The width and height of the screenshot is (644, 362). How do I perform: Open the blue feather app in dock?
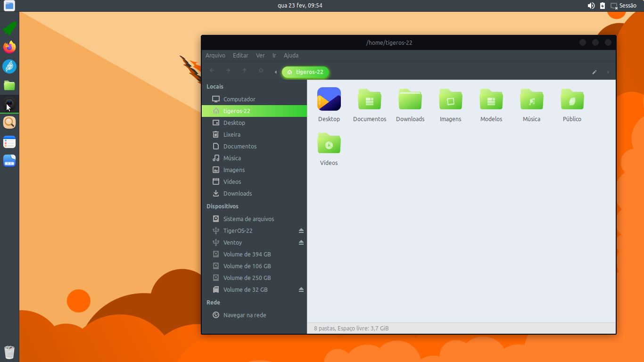pyautogui.click(x=9, y=66)
